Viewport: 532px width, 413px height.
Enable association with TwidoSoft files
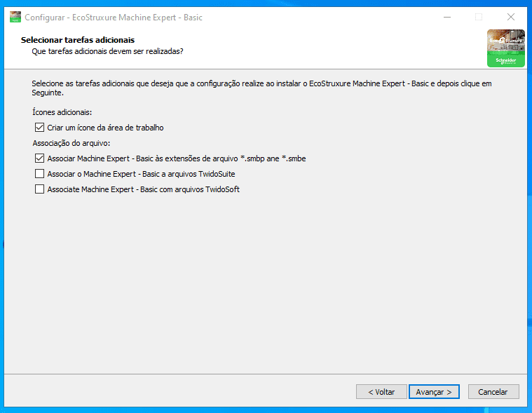[39, 189]
